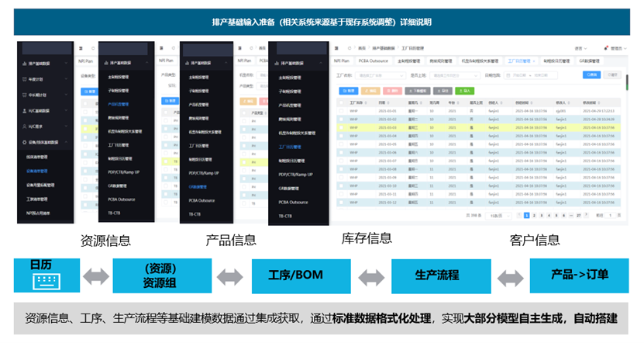
Task: Click the blue 查询 search button
Action: click(591, 76)
